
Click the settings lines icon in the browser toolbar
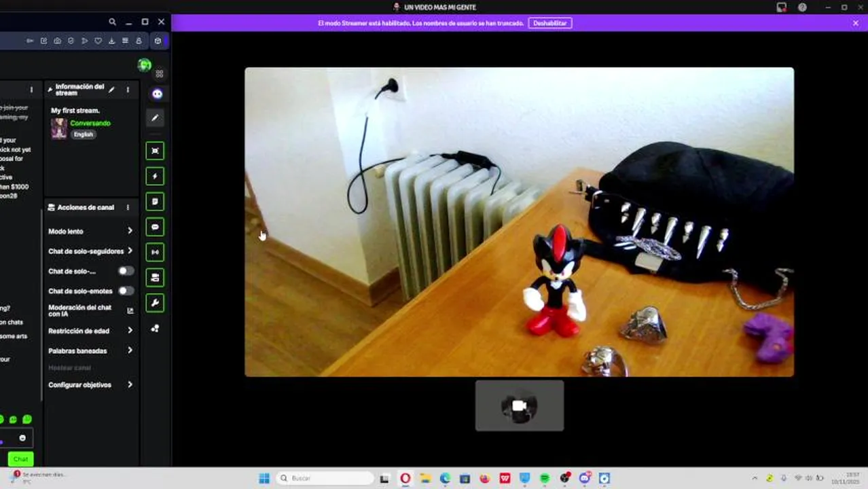[x=125, y=41]
